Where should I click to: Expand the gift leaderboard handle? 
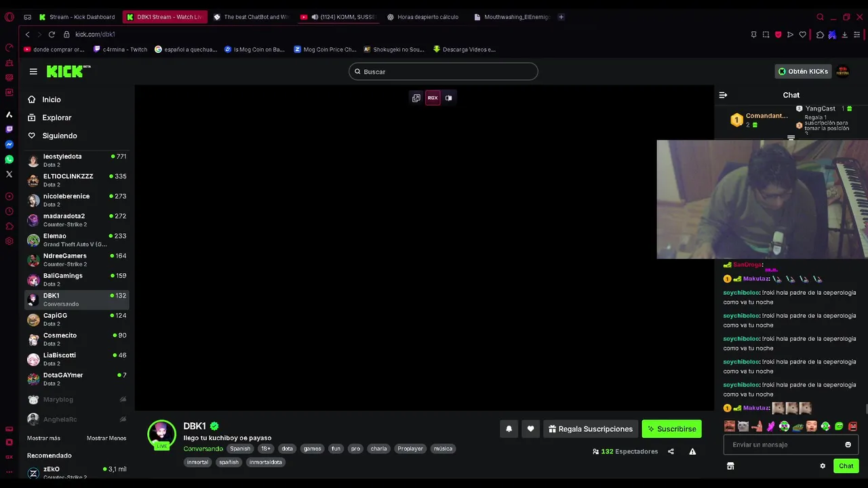(791, 138)
